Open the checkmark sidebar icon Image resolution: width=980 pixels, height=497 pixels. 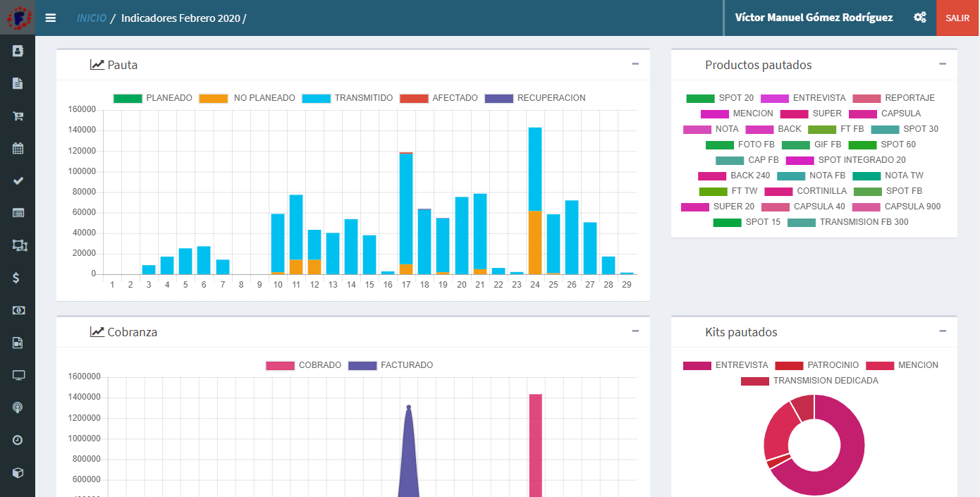pyautogui.click(x=18, y=180)
